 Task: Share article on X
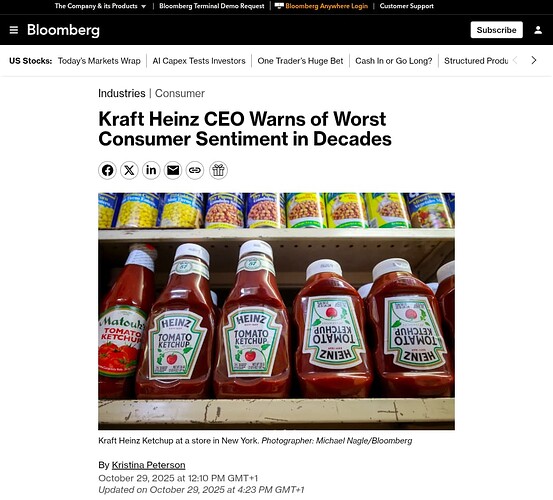129,170
